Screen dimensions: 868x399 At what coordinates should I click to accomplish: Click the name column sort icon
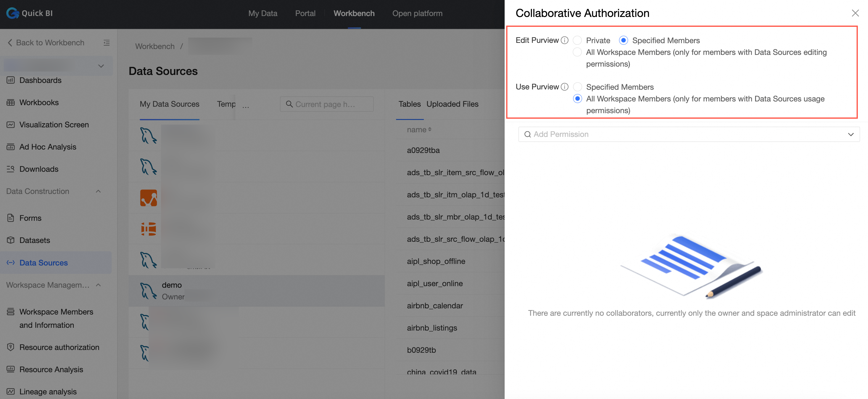[430, 129]
